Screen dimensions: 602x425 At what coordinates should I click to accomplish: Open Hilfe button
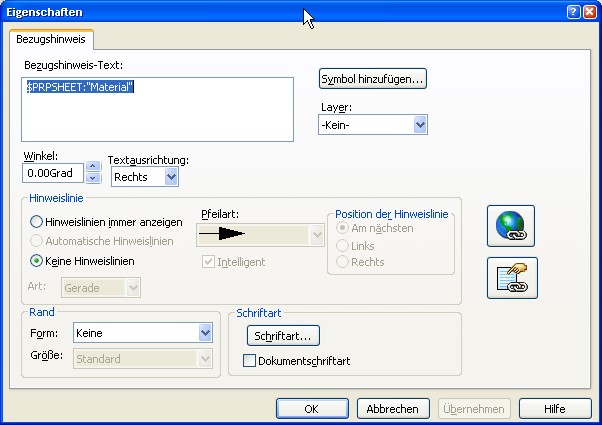(x=555, y=409)
